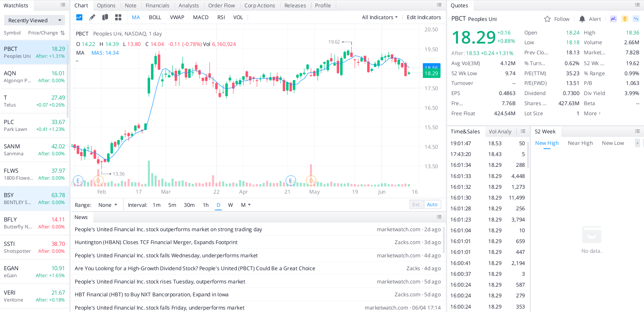Screen dimensions: 644x312
Task: Expand the All Indicators dropdown
Action: coord(379,17)
